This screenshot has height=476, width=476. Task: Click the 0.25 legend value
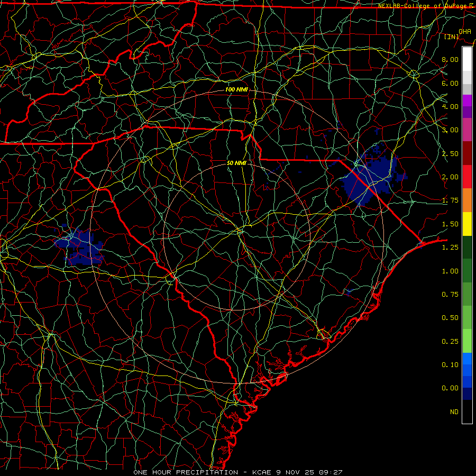pos(450,342)
